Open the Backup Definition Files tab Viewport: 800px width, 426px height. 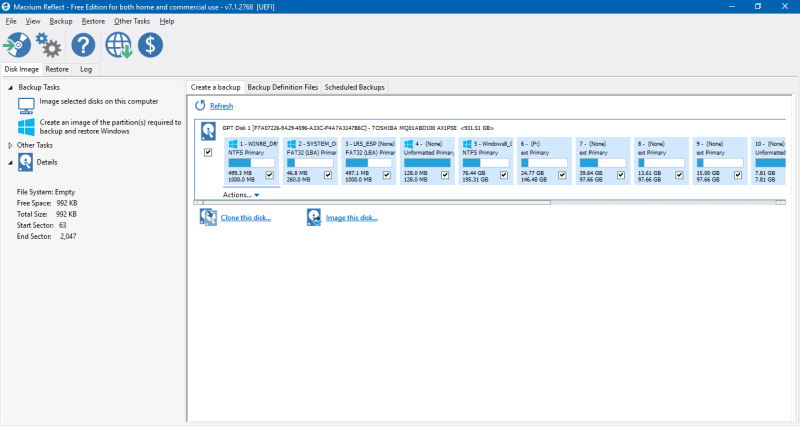283,87
